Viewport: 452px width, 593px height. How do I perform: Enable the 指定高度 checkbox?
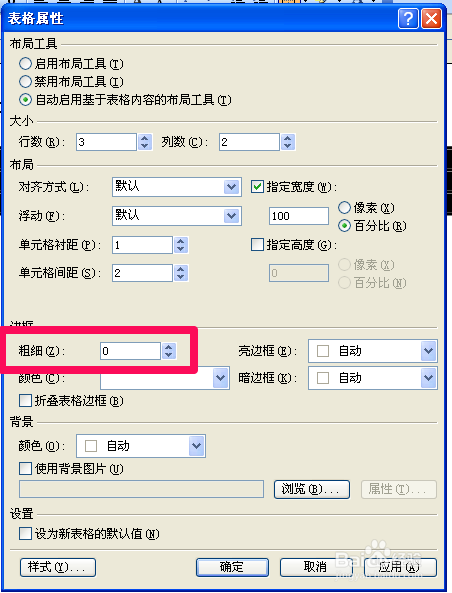click(257, 245)
